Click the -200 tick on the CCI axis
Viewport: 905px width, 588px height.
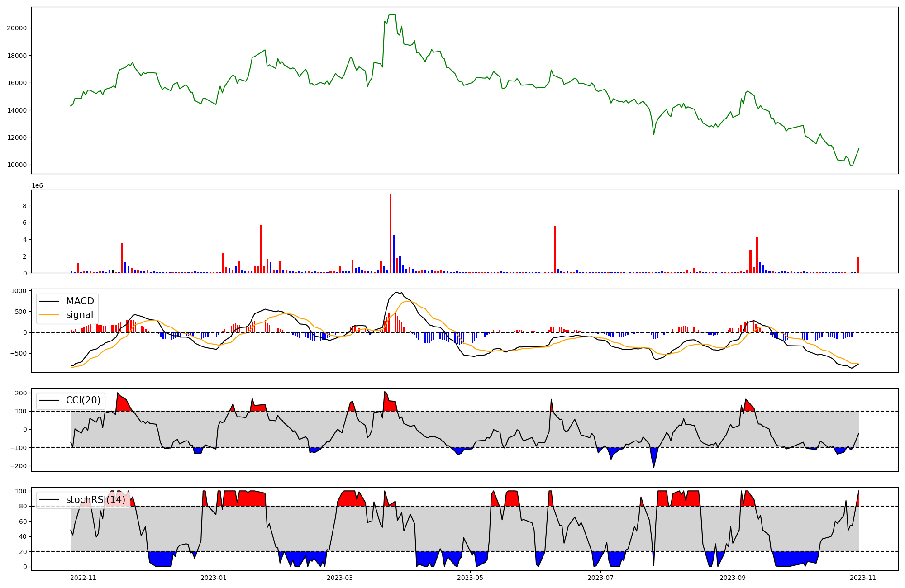pyautogui.click(x=19, y=466)
